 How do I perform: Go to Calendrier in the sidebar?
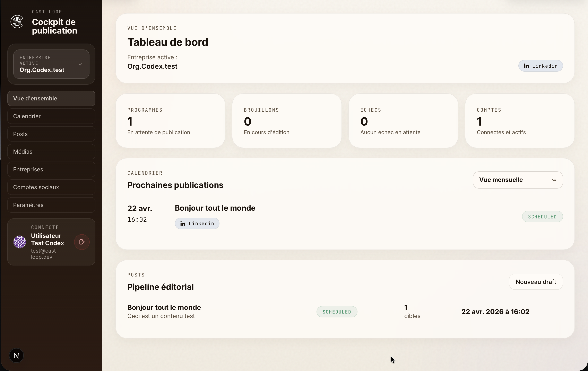[51, 116]
